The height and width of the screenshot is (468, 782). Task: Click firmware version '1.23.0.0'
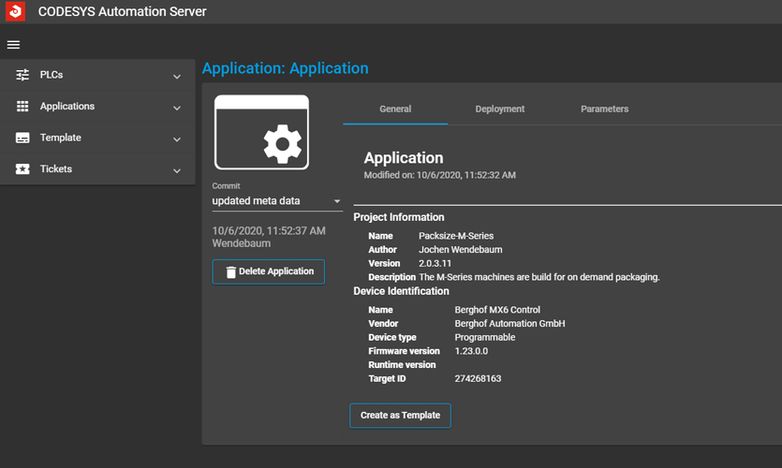click(471, 351)
